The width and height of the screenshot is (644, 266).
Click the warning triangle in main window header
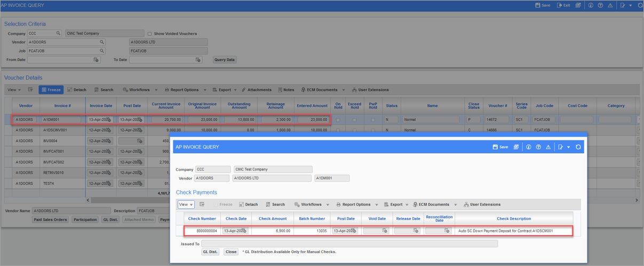610,5
